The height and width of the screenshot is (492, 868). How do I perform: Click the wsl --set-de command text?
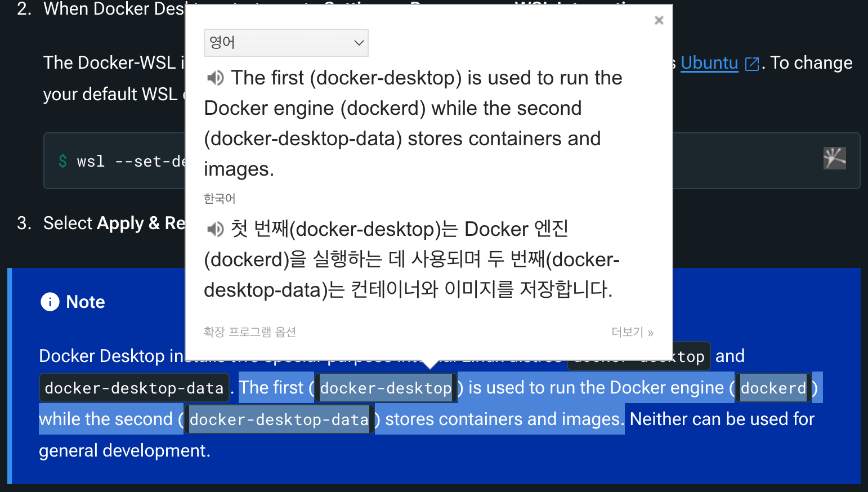tap(131, 162)
